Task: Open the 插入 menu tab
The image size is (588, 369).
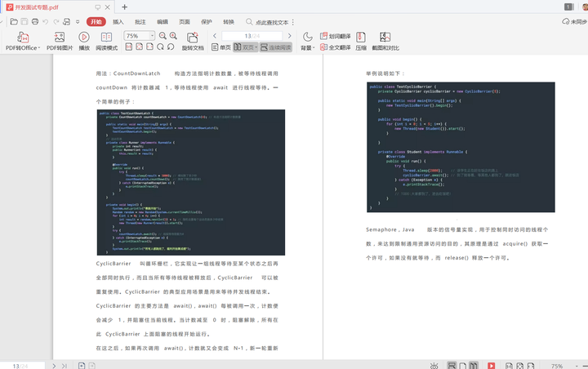Action: click(x=118, y=22)
